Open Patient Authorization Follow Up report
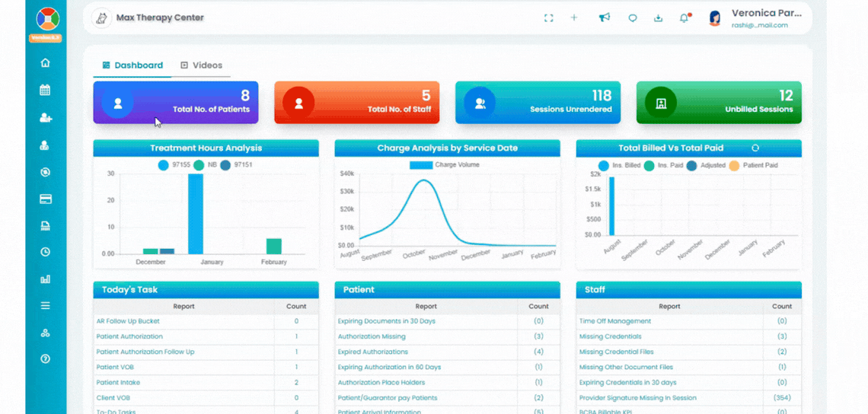Image resolution: width=868 pixels, height=414 pixels. (145, 352)
